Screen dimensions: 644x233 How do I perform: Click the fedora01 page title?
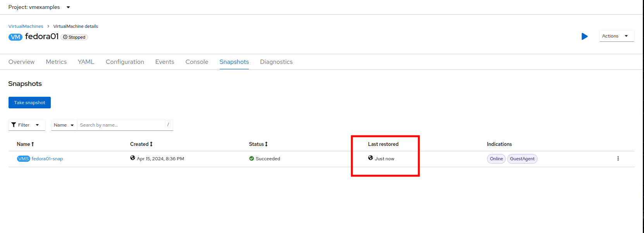coord(42,36)
